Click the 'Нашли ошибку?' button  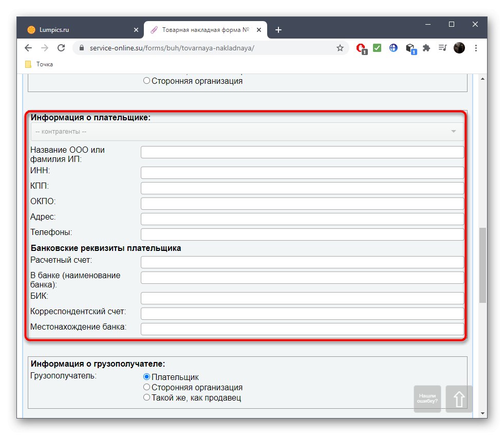click(x=427, y=398)
